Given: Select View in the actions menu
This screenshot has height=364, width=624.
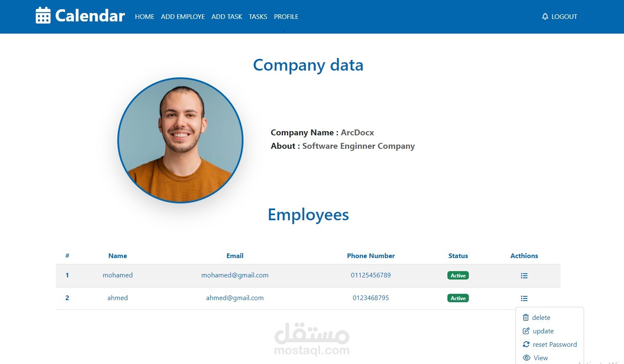Looking at the screenshot, I should click(541, 358).
